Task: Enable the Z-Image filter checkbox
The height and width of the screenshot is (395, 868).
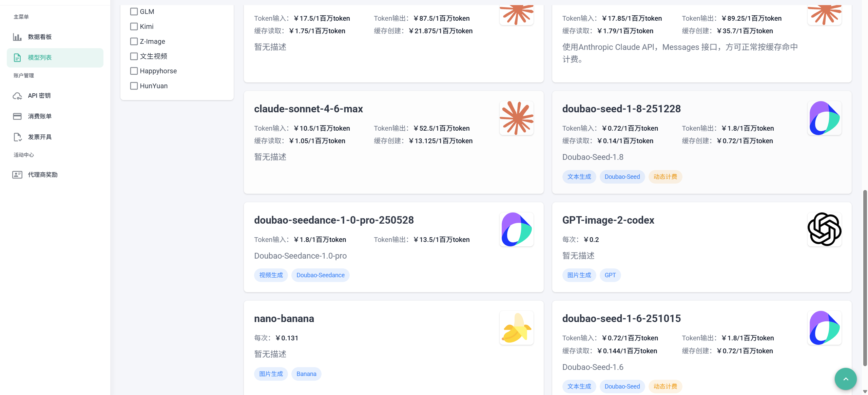Action: click(134, 41)
